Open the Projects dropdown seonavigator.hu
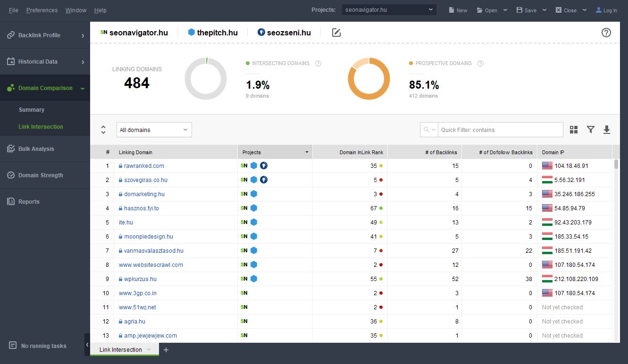The width and height of the screenshot is (628, 364). [389, 9]
